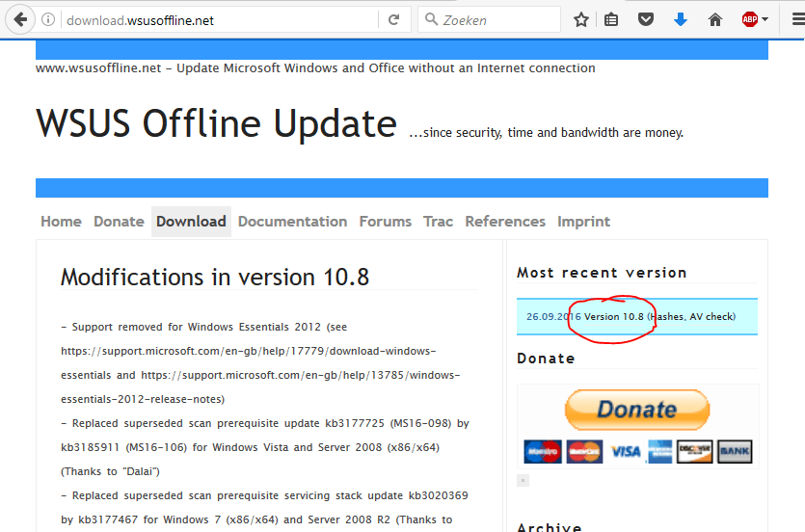This screenshot has width=805, height=532.
Task: Click the BANK payment logo
Action: [x=735, y=451]
